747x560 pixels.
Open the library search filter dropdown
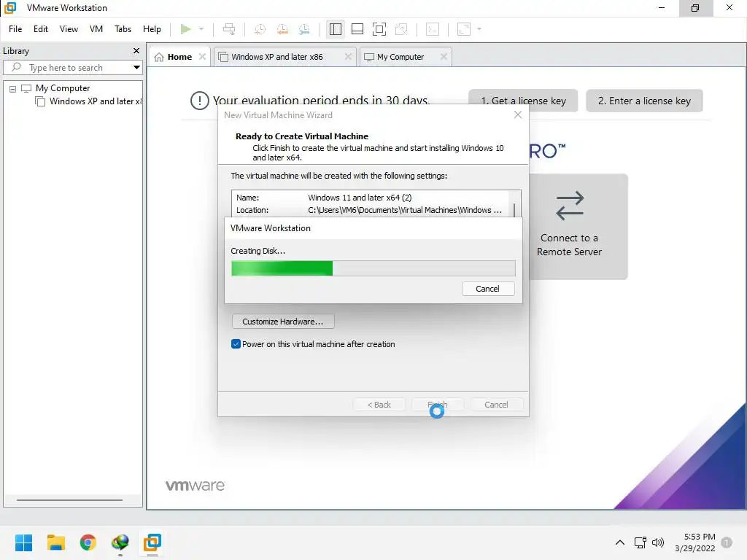(x=136, y=68)
